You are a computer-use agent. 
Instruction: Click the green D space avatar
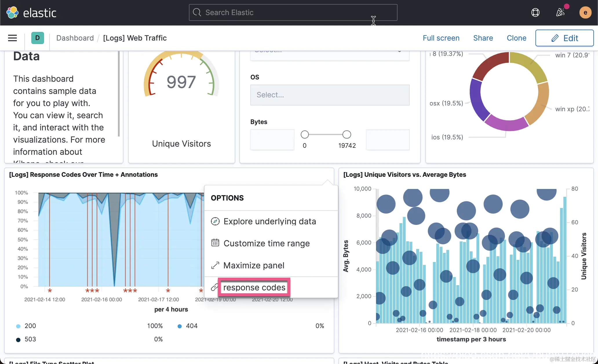(x=38, y=38)
